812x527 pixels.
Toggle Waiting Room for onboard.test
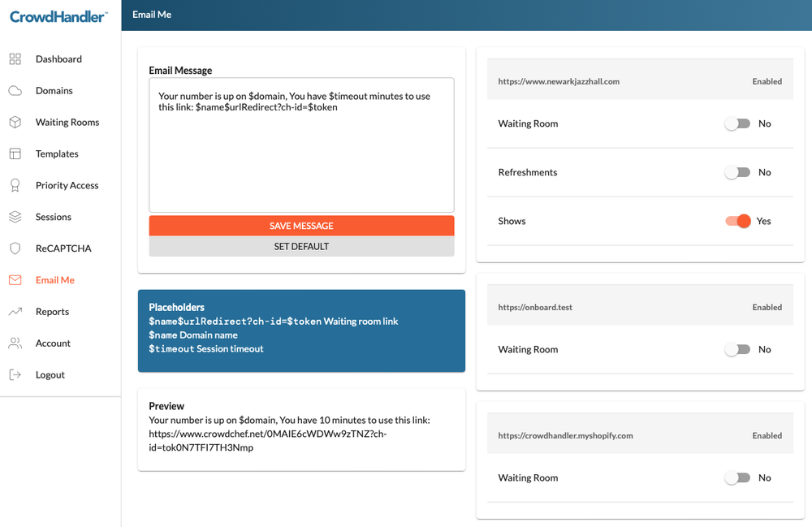coord(737,349)
